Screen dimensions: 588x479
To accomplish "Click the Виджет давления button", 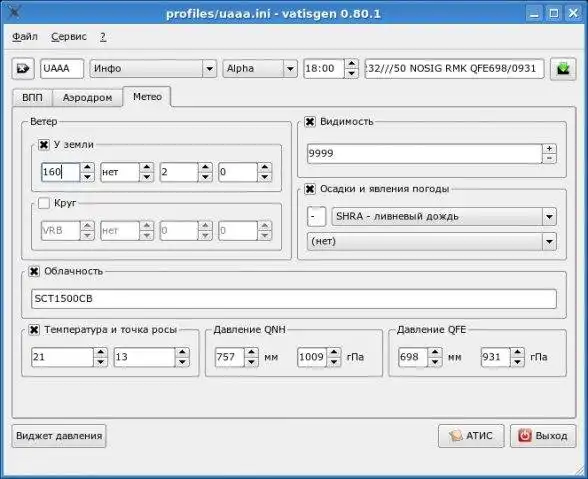I will click(59, 436).
